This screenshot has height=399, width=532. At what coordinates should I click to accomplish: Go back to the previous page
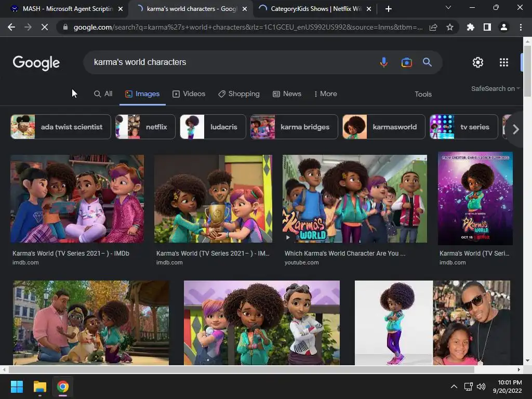(x=11, y=27)
